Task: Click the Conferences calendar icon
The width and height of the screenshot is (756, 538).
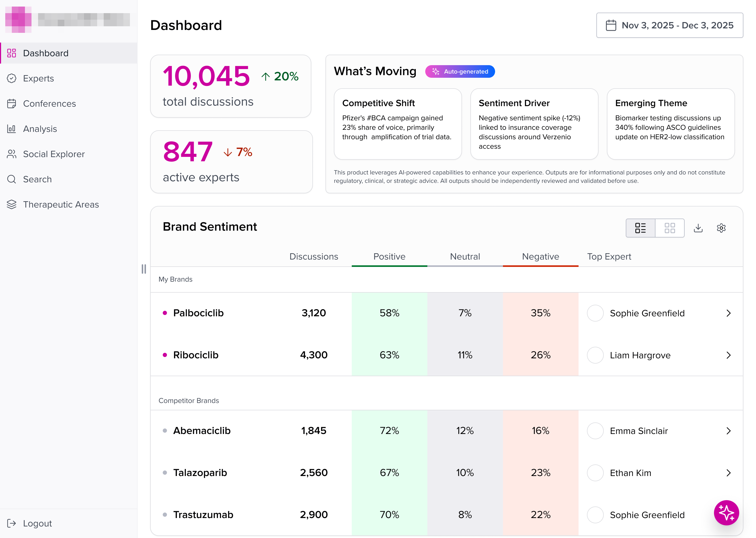Action: click(x=12, y=103)
